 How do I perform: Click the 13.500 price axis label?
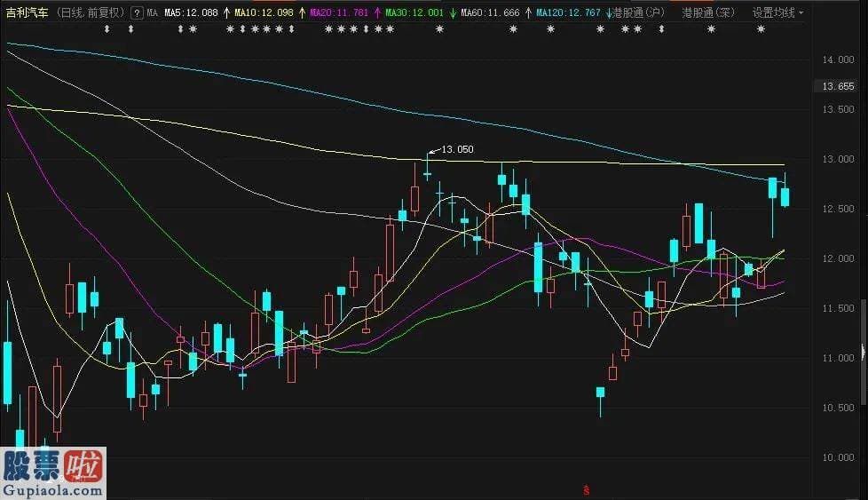click(838, 109)
